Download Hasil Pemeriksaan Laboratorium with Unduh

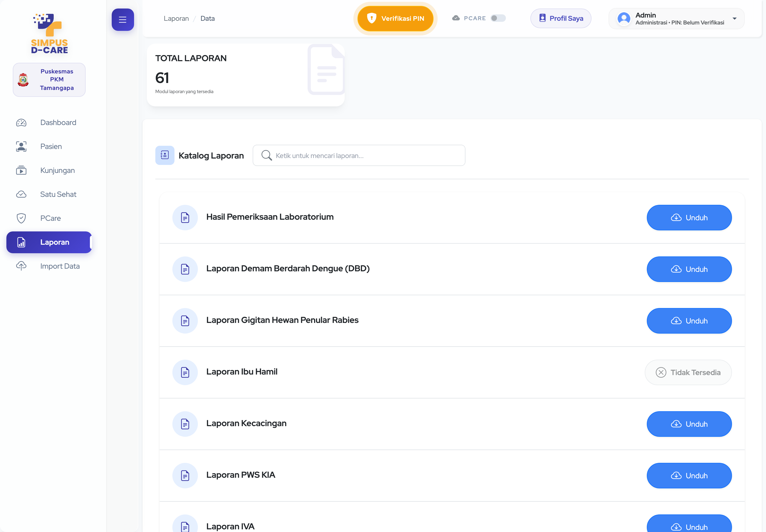coord(689,218)
